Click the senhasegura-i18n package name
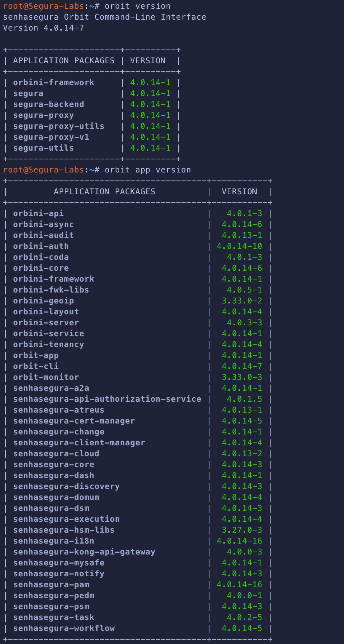The height and width of the screenshot is (644, 344). (53, 541)
